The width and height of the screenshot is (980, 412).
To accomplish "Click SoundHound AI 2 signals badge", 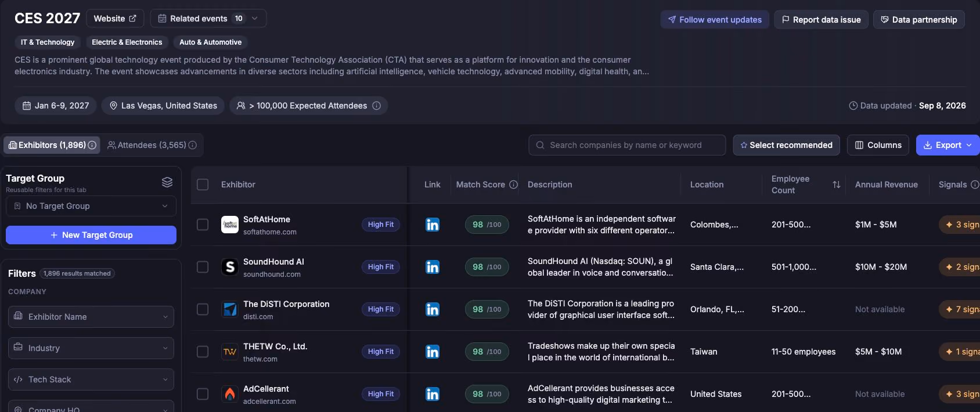I will [x=960, y=267].
